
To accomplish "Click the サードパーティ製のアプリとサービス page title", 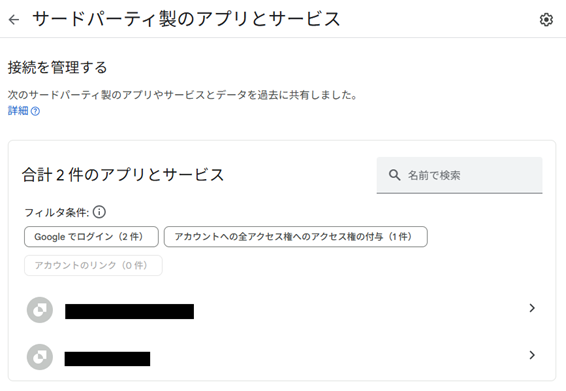I will point(186,19).
